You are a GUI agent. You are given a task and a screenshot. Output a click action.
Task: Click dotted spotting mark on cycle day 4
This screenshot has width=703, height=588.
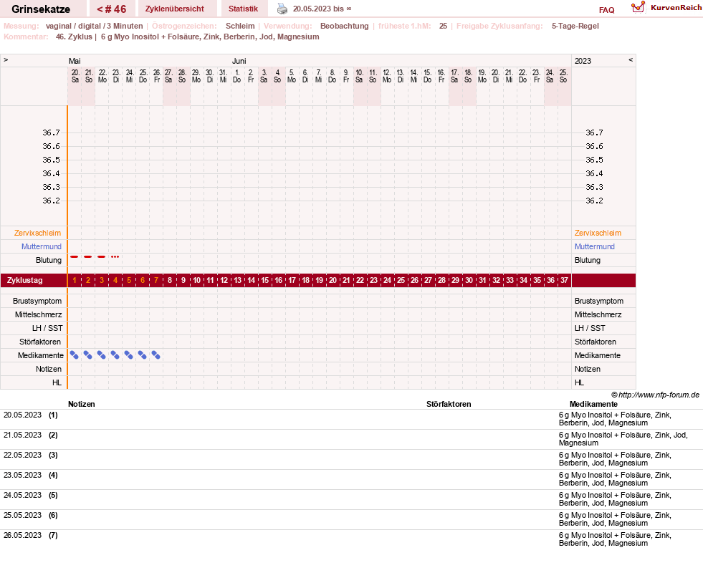pyautogui.click(x=115, y=257)
